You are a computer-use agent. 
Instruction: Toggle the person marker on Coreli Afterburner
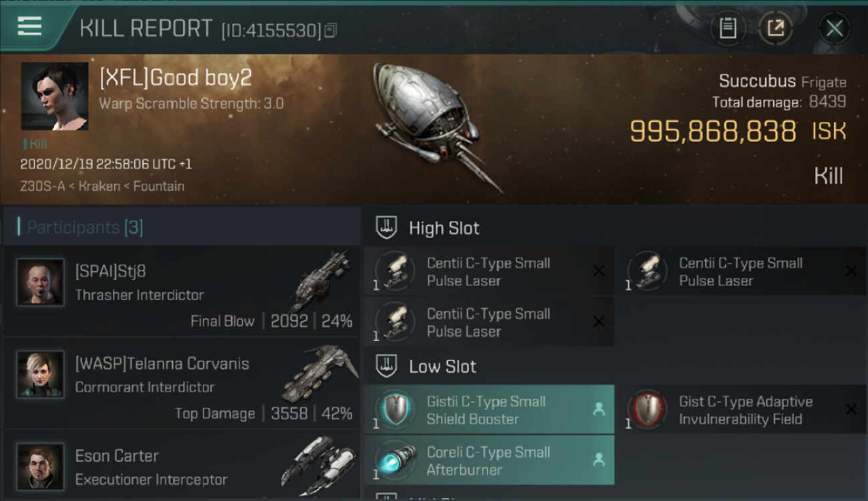point(599,460)
